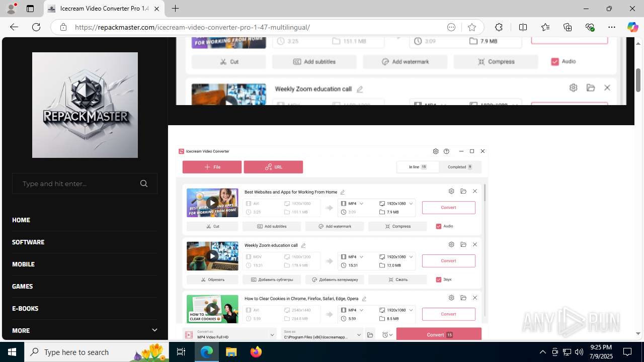Open Icecream Video Converter settings gear
644x362 pixels.
click(436, 151)
